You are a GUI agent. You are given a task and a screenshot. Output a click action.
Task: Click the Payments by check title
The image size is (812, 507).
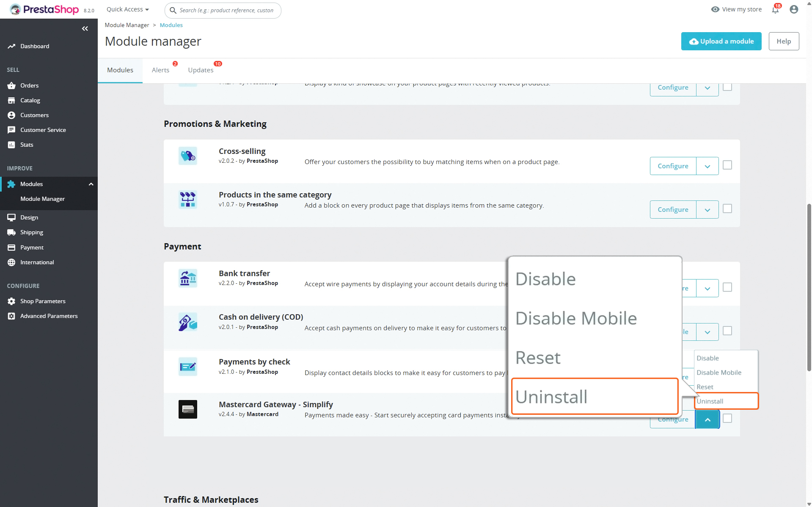254,362
